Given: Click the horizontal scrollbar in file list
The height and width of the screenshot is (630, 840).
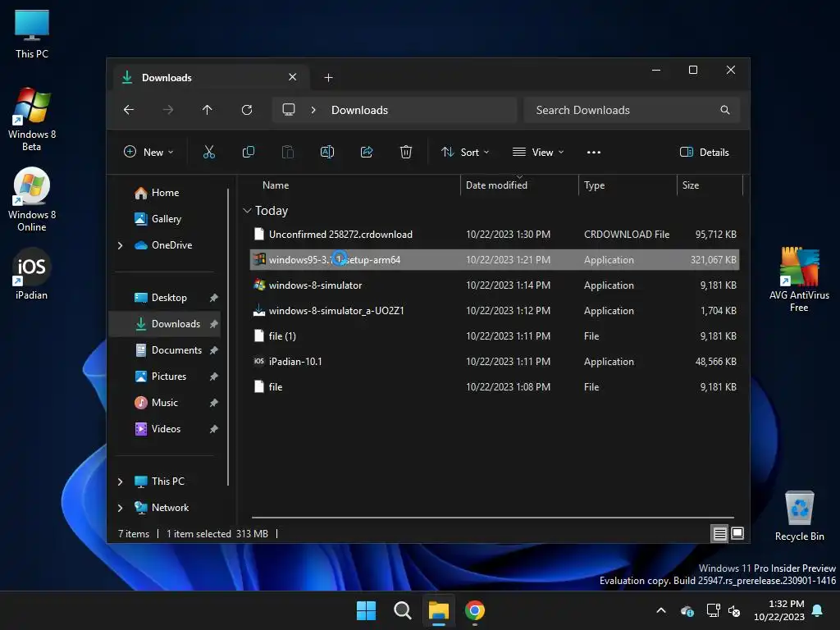Looking at the screenshot, I should pos(492,518).
